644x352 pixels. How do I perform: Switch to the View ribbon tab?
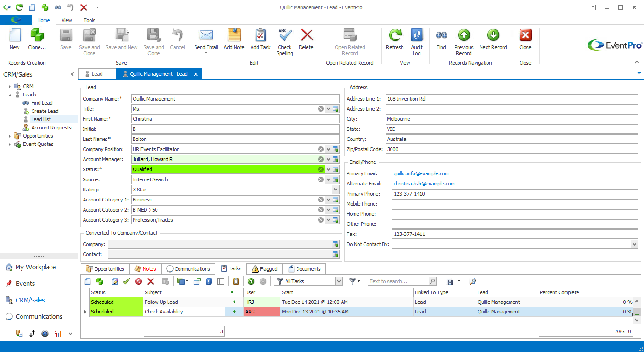[x=67, y=20]
